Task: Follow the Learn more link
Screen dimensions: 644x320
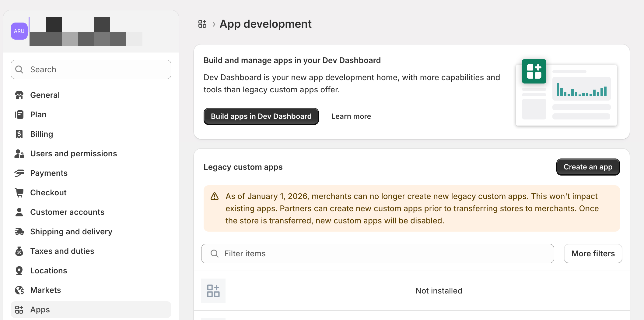Action: click(x=351, y=116)
